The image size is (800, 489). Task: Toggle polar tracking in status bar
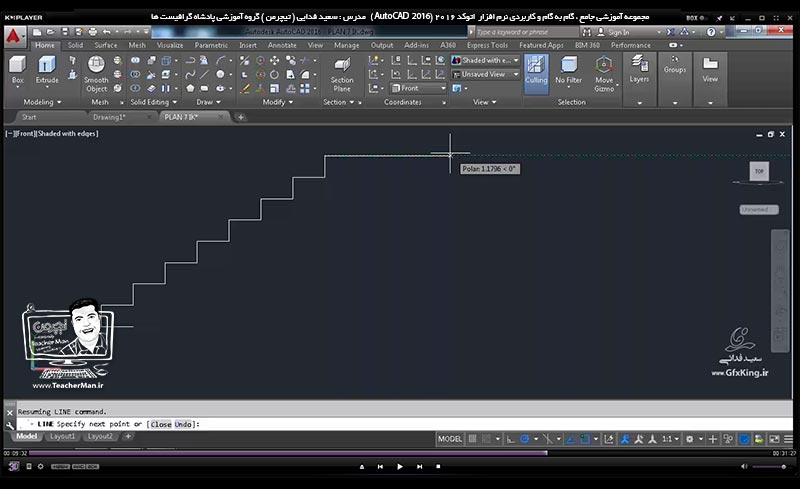[x=524, y=439]
